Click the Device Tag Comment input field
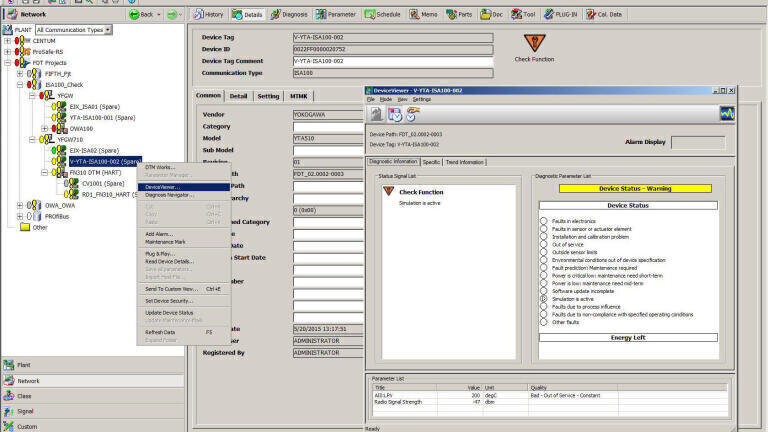This screenshot has height=432, width=768. point(393,61)
